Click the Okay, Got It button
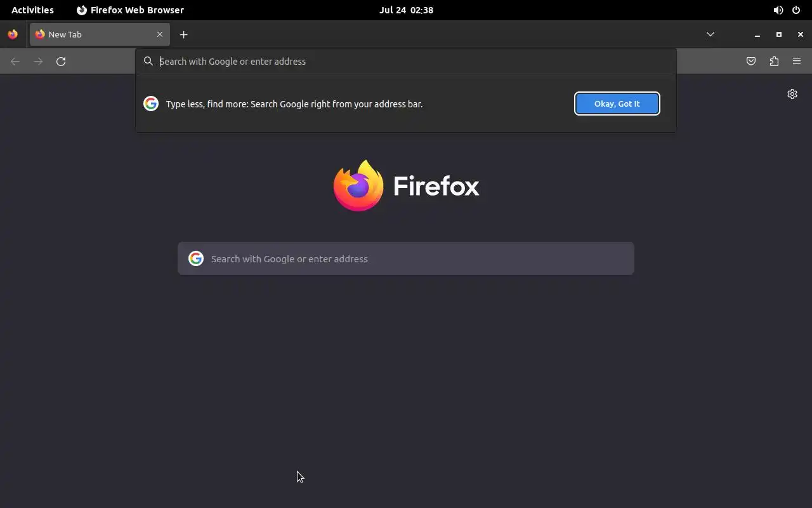The height and width of the screenshot is (508, 812). [617, 104]
